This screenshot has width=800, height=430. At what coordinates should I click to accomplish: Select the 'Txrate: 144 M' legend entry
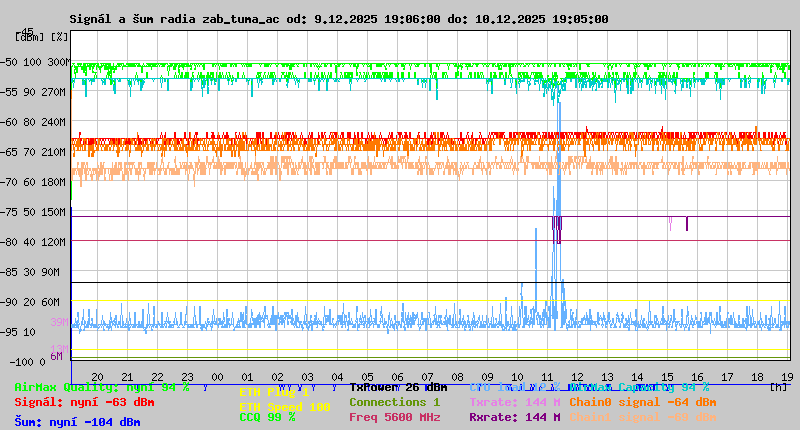tap(514, 402)
